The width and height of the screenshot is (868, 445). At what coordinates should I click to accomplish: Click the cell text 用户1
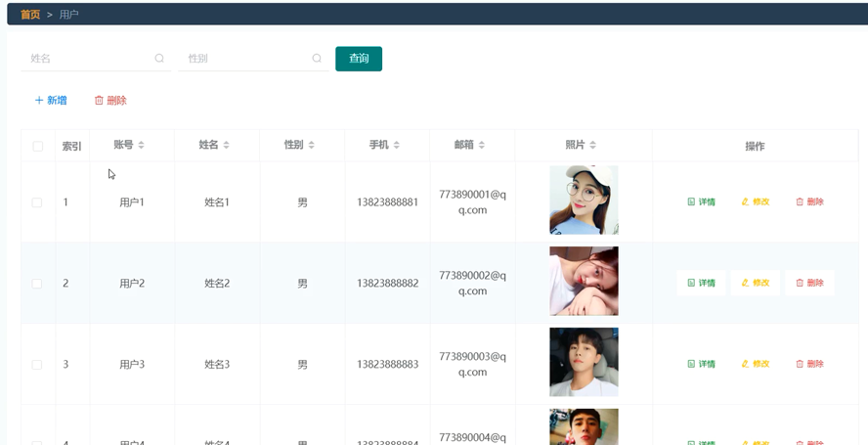point(132,202)
